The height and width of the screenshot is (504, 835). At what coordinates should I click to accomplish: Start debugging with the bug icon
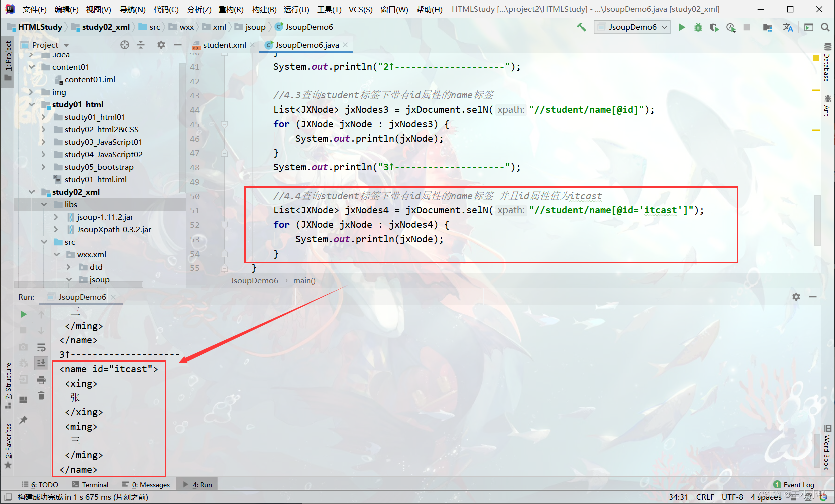(x=698, y=27)
